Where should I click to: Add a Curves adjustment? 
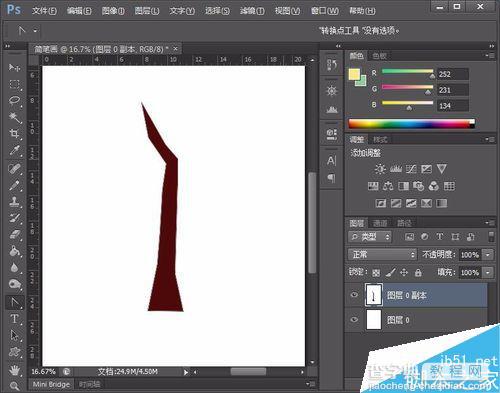tap(411, 169)
